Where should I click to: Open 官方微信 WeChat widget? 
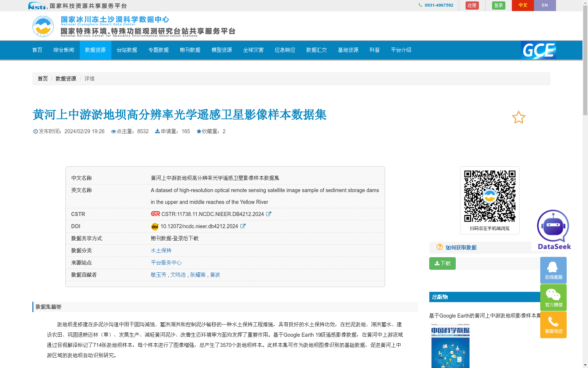pos(553,298)
